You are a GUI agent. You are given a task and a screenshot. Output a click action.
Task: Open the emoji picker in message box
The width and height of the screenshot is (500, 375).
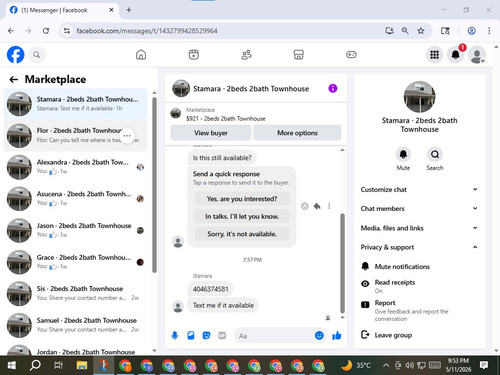319,335
